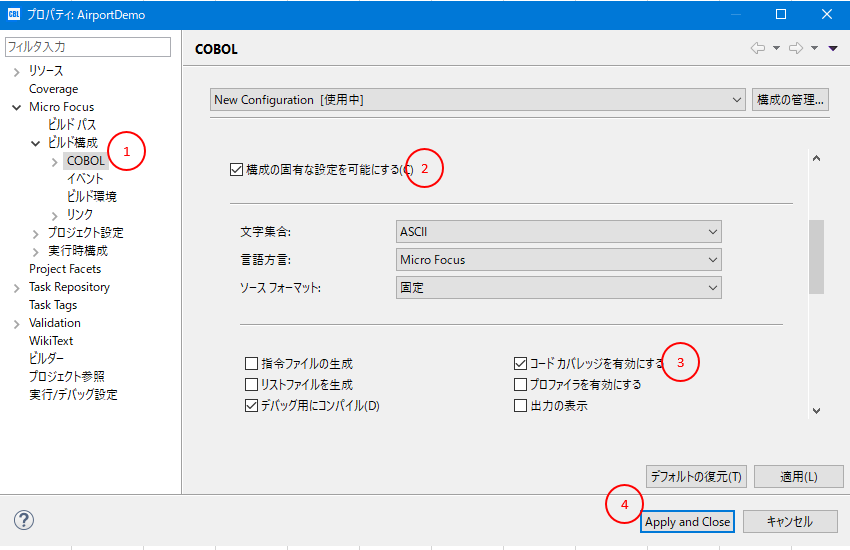The image size is (850, 550).
Task: Click the 適用(L) button
Action: (799, 477)
